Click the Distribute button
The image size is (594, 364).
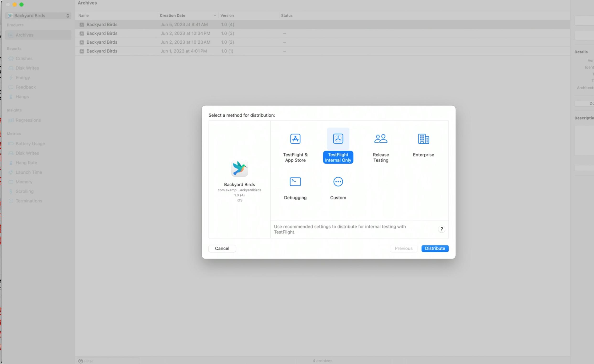click(435, 249)
